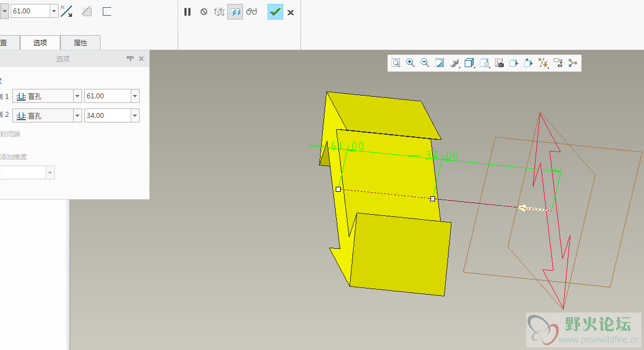The height and width of the screenshot is (350, 644).
Task: Open saved orientations cube icon
Action: 469,63
